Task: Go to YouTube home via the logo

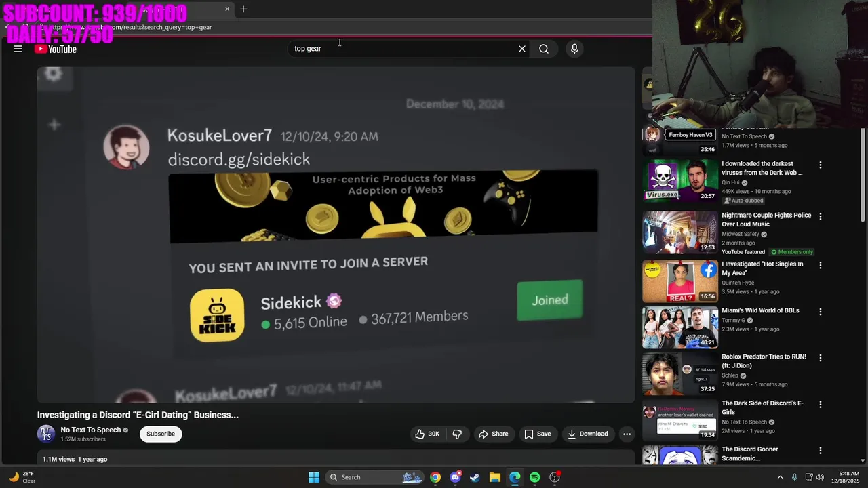Action: click(56, 49)
